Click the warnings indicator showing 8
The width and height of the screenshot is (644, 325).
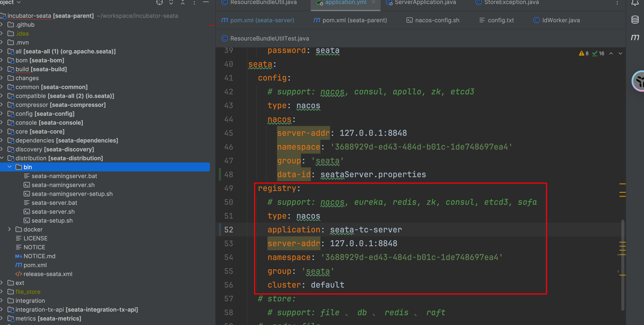click(x=584, y=53)
